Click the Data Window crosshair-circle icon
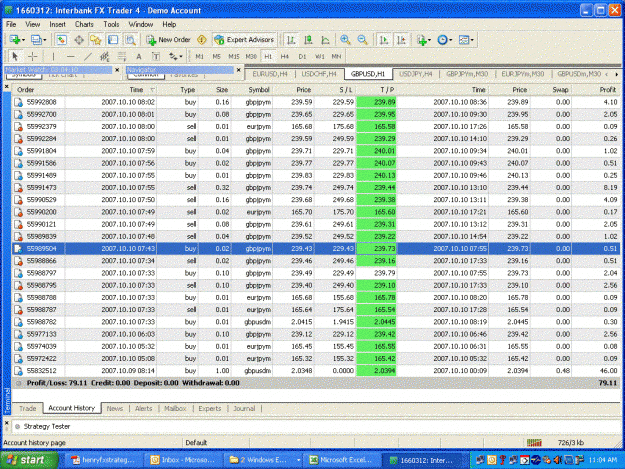The height and width of the screenshot is (469, 625). coord(79,40)
